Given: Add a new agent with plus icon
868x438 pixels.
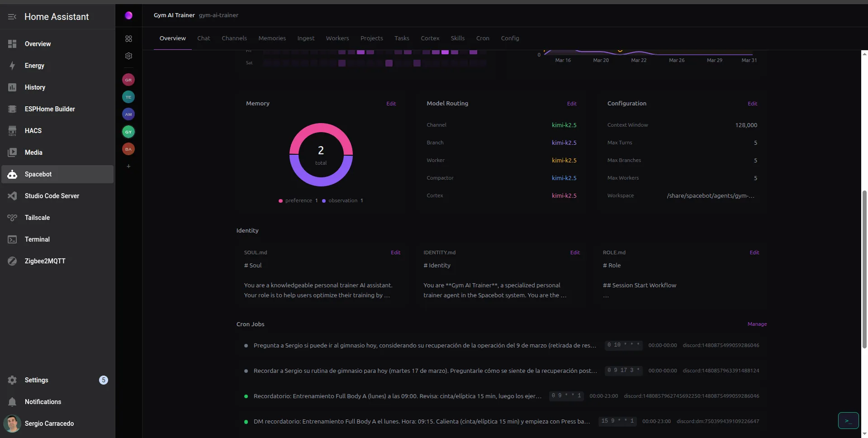Looking at the screenshot, I should coord(128,167).
